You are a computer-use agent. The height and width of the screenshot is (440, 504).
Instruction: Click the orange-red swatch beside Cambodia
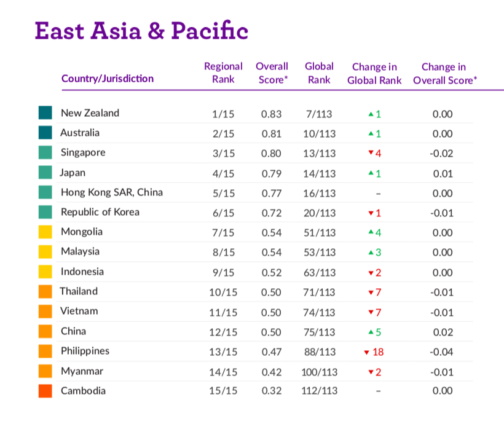pyautogui.click(x=45, y=391)
